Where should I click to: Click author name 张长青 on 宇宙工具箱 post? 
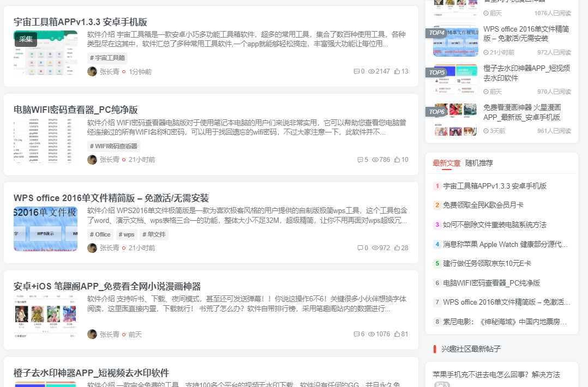click(x=109, y=71)
